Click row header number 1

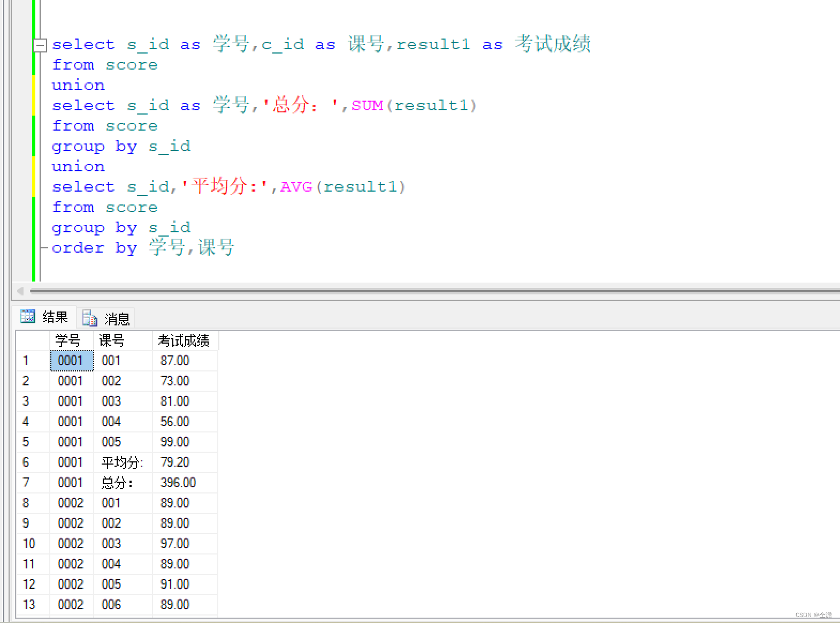(33, 361)
